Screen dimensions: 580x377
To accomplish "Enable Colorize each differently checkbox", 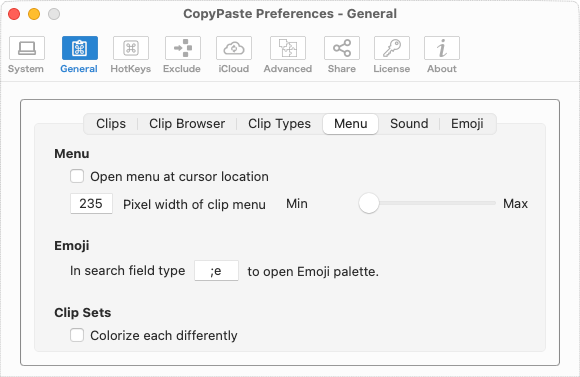I will (77, 335).
